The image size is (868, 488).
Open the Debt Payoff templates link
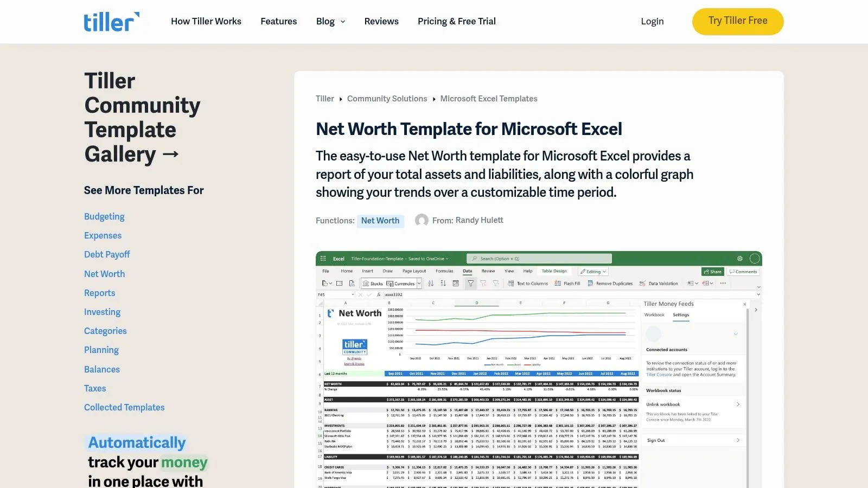pyautogui.click(x=107, y=254)
